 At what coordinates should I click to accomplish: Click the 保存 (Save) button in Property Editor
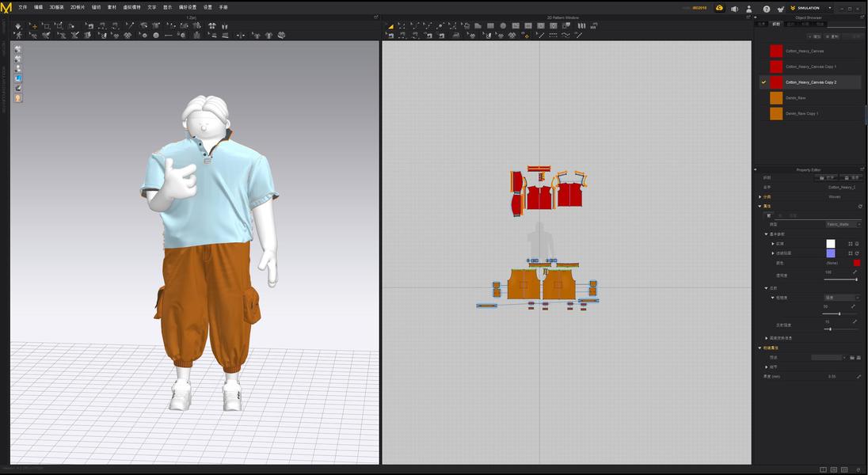click(x=851, y=177)
